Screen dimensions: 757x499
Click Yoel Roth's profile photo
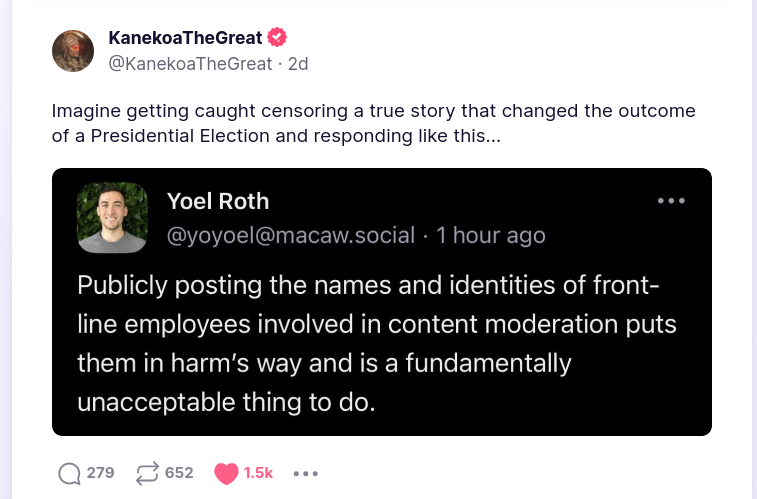pos(112,219)
